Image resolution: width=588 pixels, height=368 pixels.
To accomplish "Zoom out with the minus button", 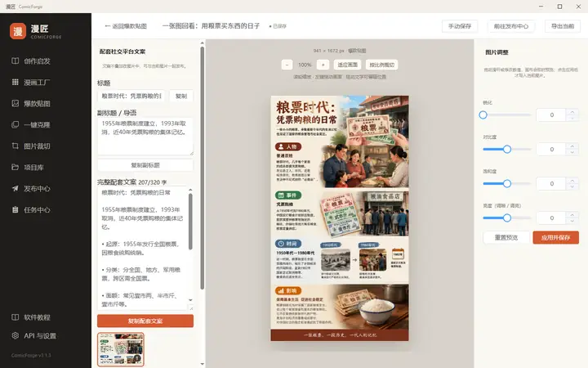I will coord(287,65).
